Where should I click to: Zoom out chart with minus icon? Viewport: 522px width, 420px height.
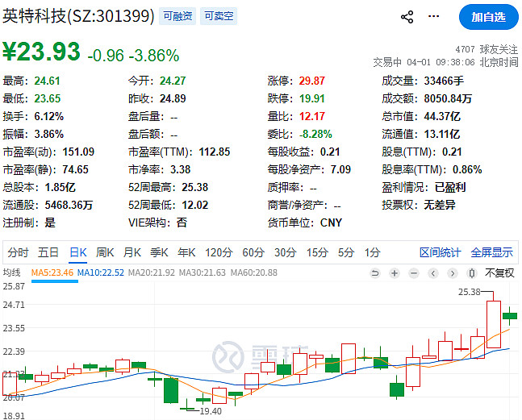pyautogui.click(x=413, y=273)
